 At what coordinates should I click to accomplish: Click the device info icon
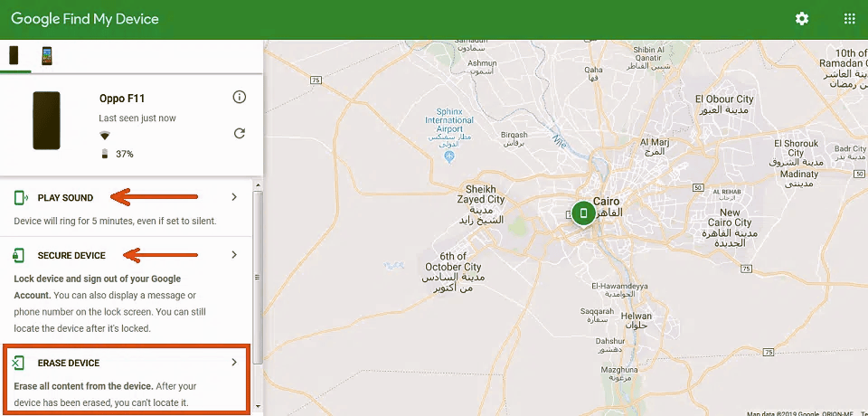click(239, 97)
